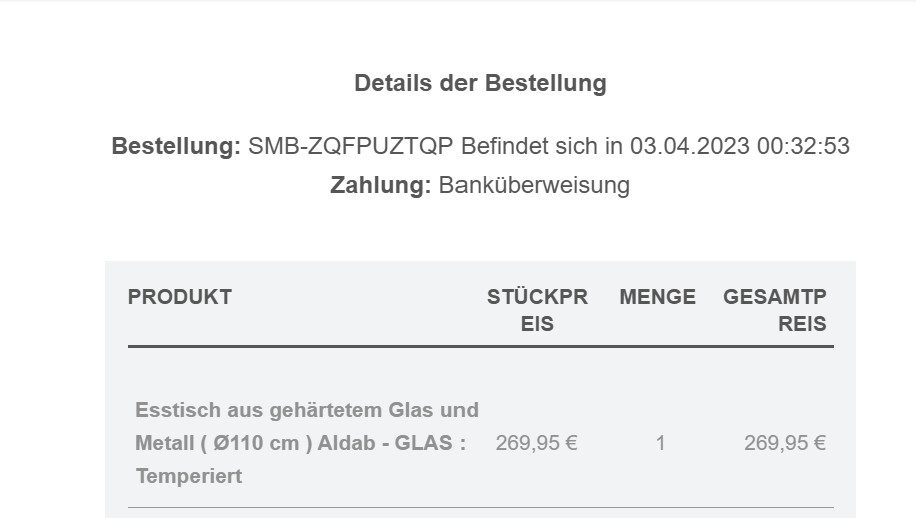Click the bold "Bestellung:" label
This screenshot has width=916, height=518.
coord(176,146)
